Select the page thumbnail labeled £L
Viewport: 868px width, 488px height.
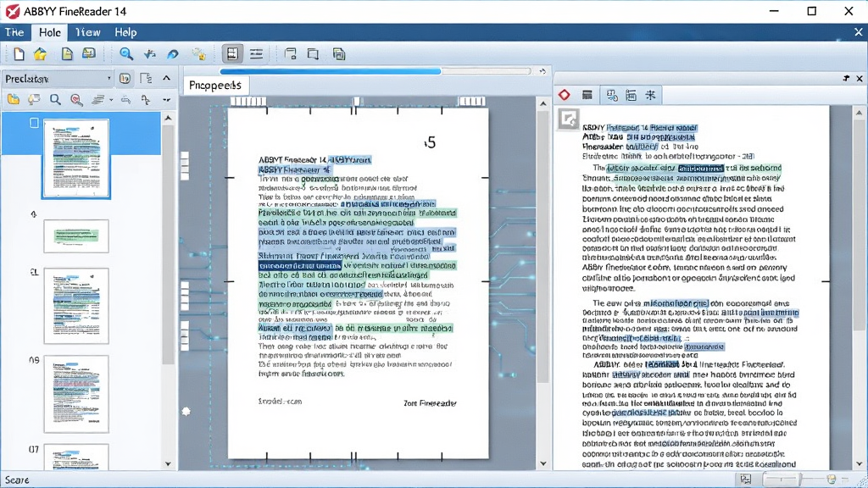click(x=76, y=306)
